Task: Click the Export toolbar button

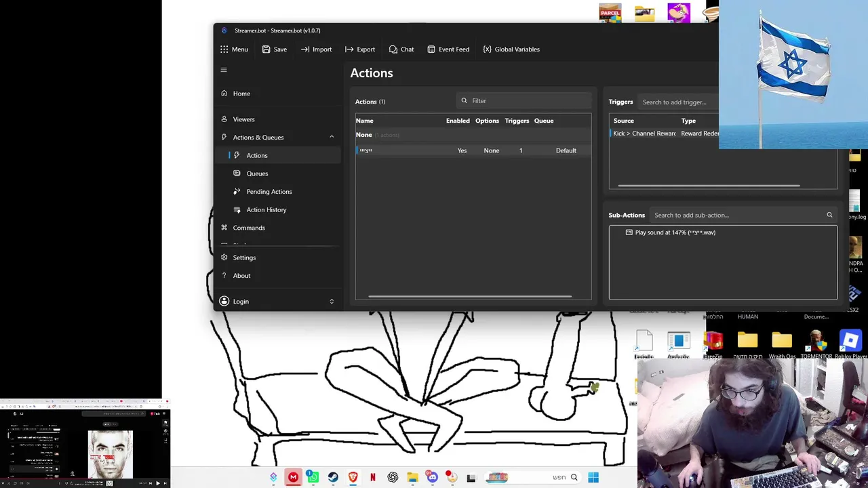Action: coord(359,49)
